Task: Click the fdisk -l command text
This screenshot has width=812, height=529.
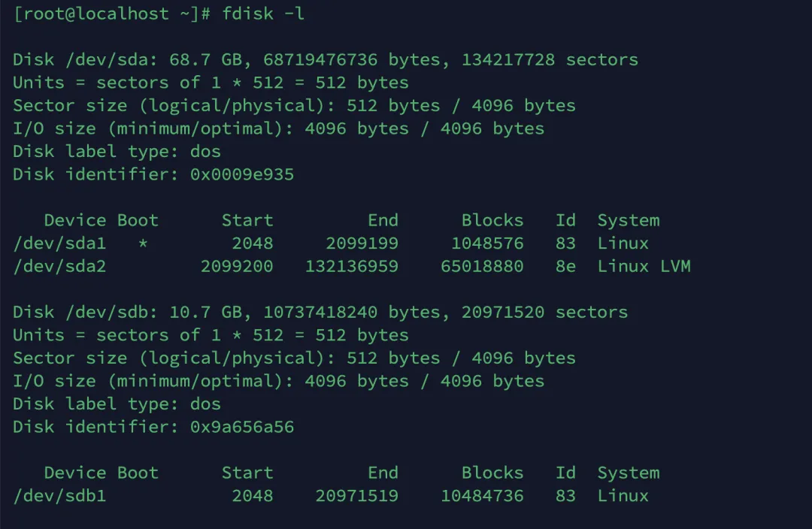Action: pos(263,14)
